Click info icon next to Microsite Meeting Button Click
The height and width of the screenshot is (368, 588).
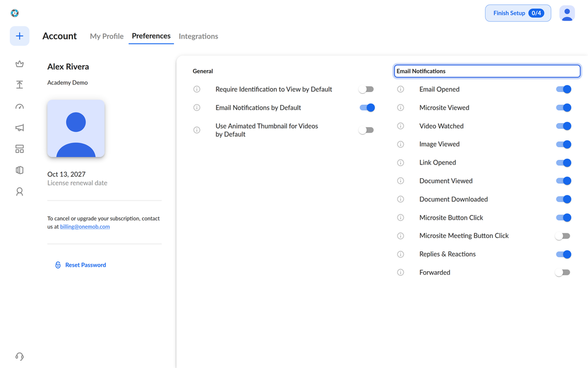coord(400,236)
